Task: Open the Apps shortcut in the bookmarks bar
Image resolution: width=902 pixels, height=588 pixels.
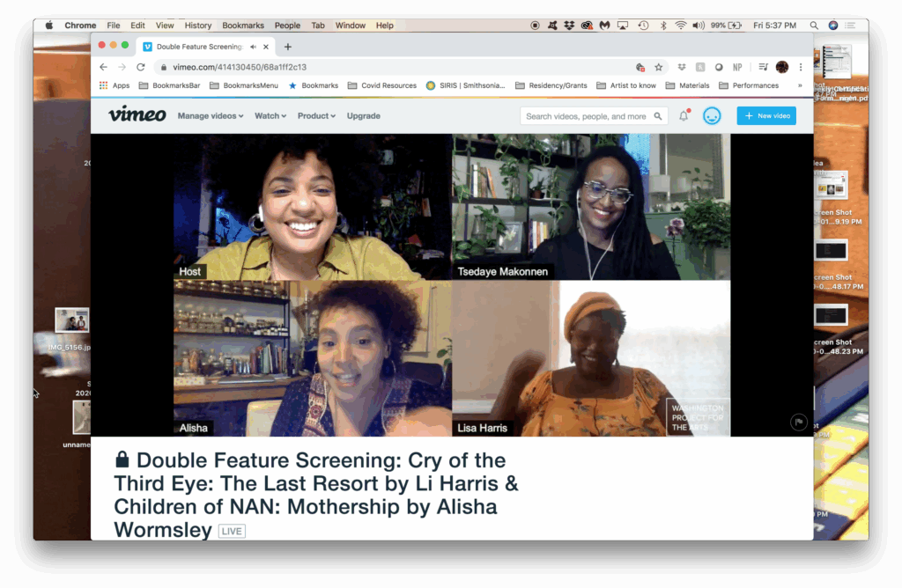Action: [x=115, y=85]
